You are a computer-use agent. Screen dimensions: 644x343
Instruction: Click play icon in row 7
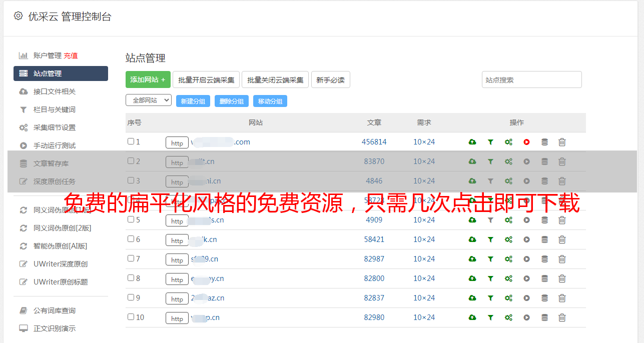526,259
